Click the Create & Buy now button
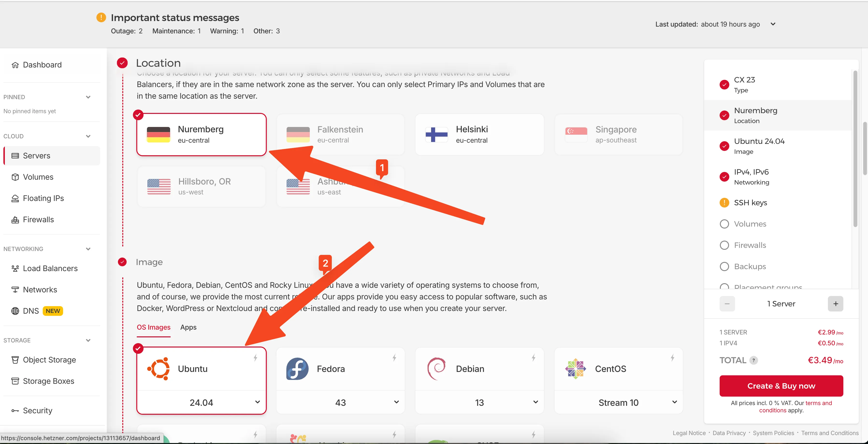The height and width of the screenshot is (444, 868). [781, 386]
